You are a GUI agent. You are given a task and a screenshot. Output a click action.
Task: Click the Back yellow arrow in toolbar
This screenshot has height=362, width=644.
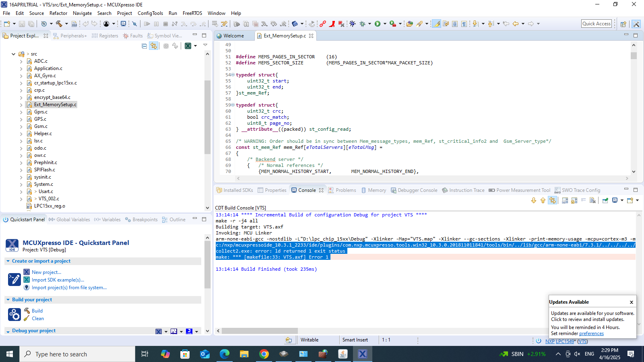coord(516,24)
